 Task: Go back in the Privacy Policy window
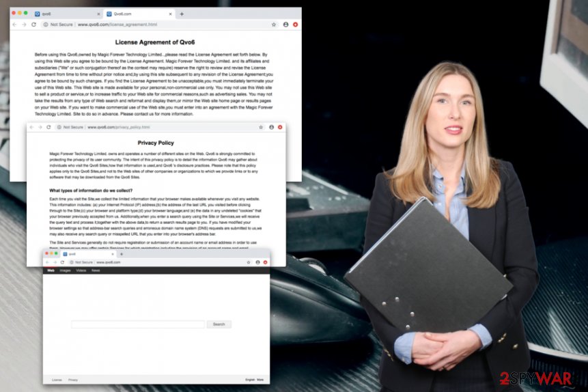click(31, 127)
